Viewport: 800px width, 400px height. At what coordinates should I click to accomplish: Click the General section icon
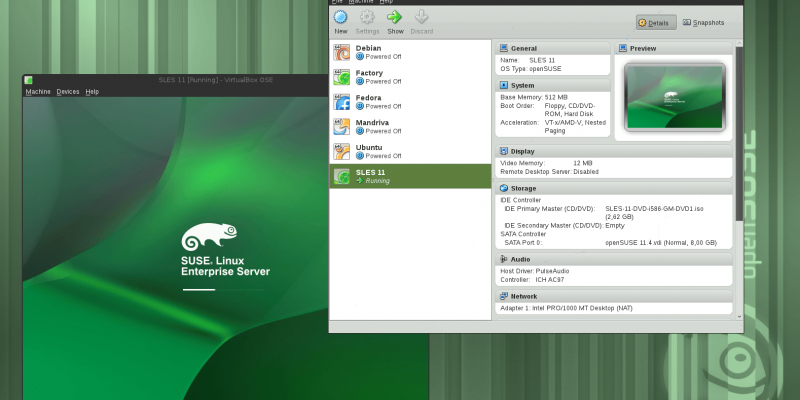click(504, 48)
